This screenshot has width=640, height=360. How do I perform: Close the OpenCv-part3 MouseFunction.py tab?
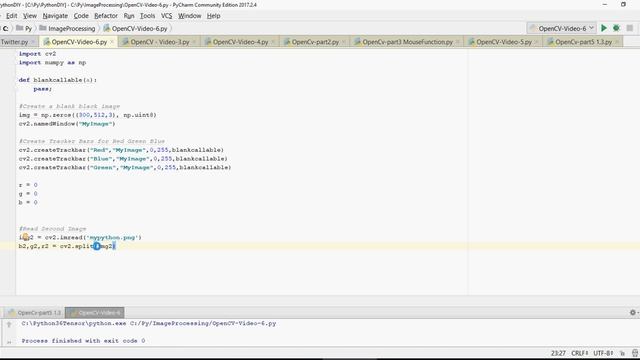click(x=457, y=42)
